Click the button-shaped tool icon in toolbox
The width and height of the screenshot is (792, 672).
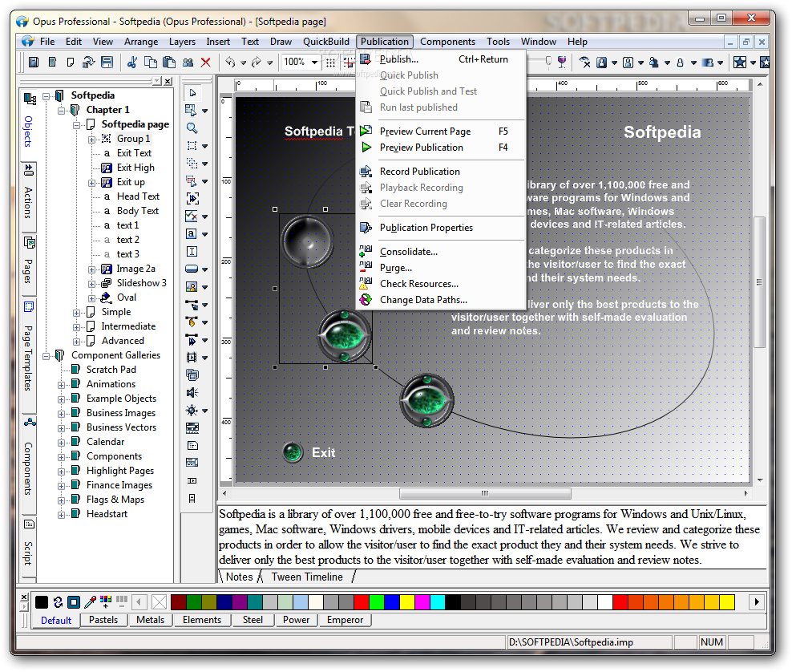tap(192, 269)
